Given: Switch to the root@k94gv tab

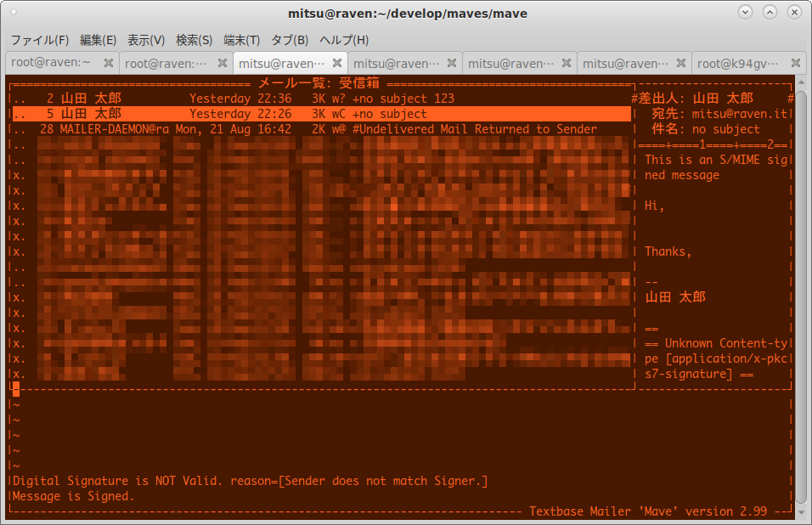Looking at the screenshot, I should (x=739, y=63).
